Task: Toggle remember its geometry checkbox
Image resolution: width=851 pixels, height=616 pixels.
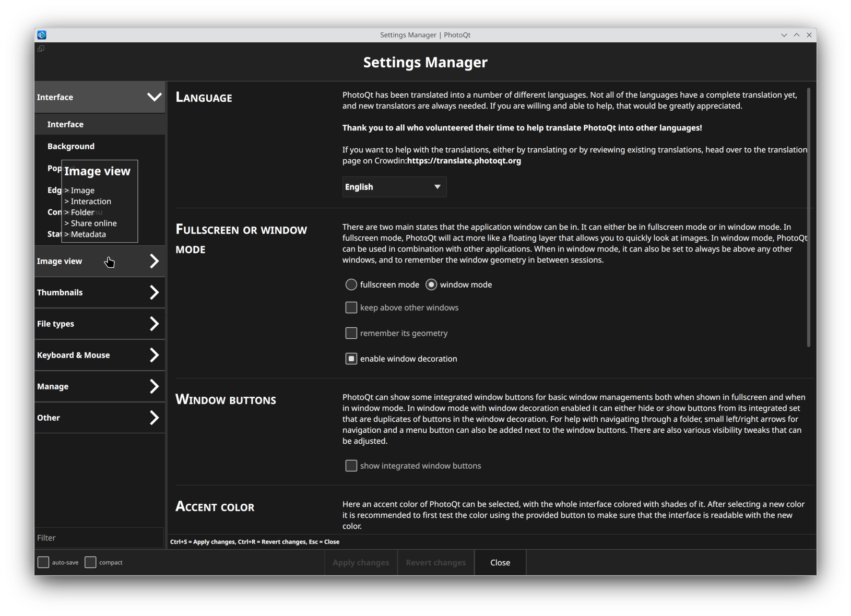Action: point(351,333)
